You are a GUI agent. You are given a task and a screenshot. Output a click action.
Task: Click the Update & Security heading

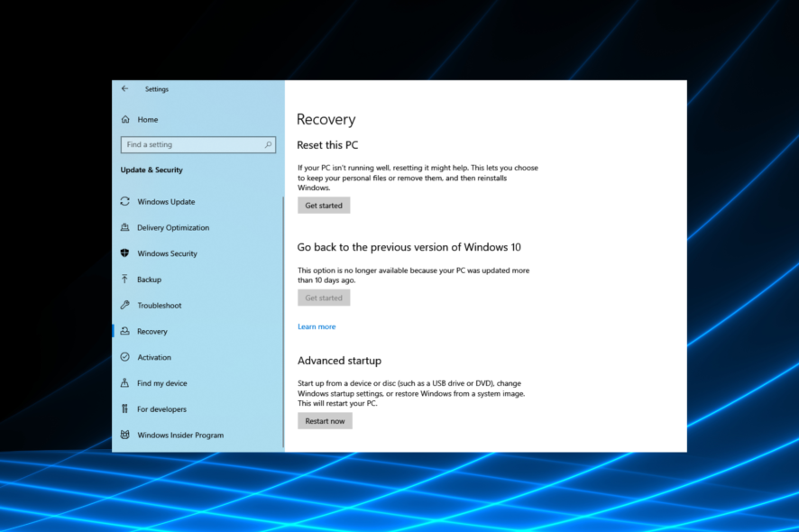(152, 170)
